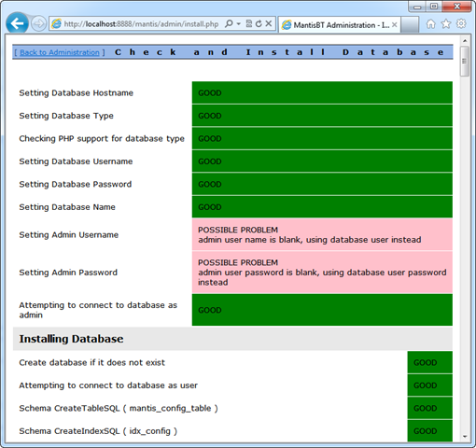Click 'Attempting to connect to database as admin' text

[98, 310]
